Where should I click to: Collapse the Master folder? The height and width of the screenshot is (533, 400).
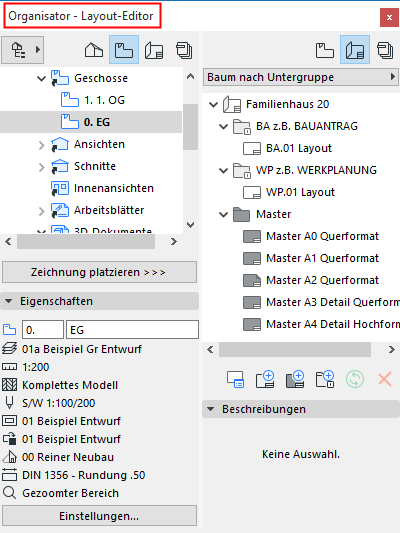click(x=224, y=214)
